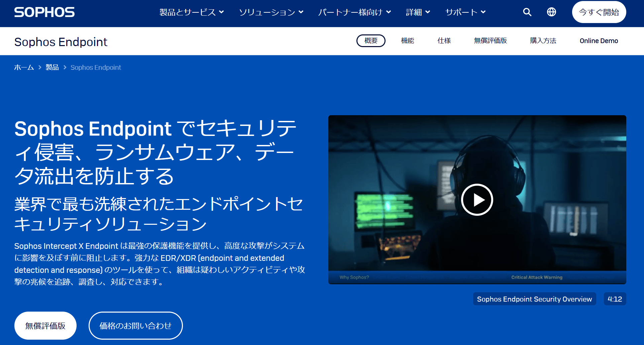Expand the ソリューション menu
This screenshot has height=345, width=644.
tap(271, 12)
